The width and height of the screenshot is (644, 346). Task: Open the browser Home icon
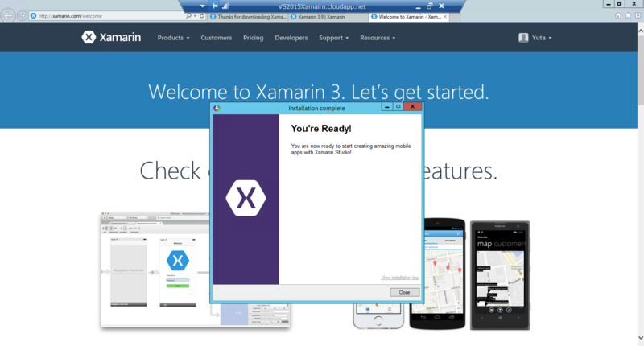point(618,15)
